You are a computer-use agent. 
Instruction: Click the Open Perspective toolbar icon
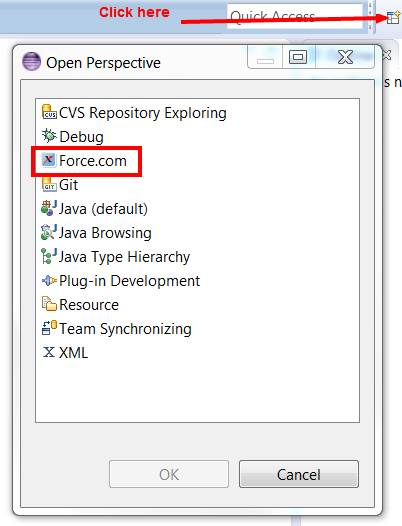pyautogui.click(x=393, y=17)
